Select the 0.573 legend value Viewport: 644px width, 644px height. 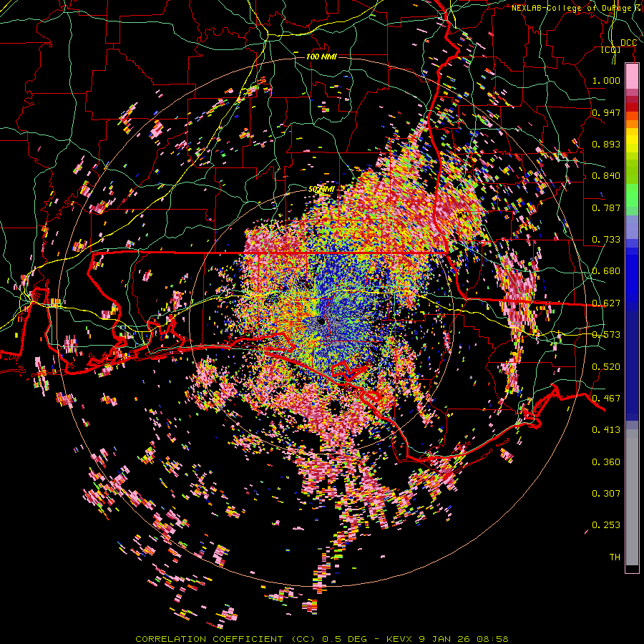tap(606, 334)
